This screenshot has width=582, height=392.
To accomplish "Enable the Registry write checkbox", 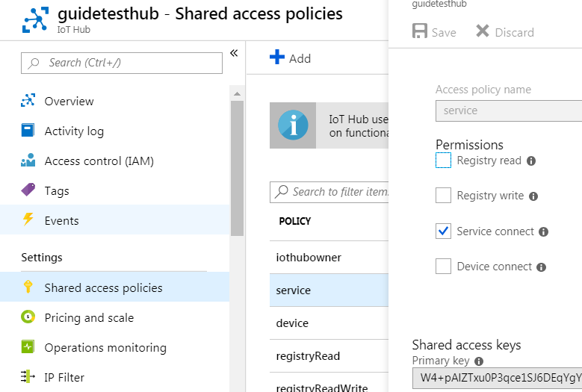I will pyautogui.click(x=443, y=196).
